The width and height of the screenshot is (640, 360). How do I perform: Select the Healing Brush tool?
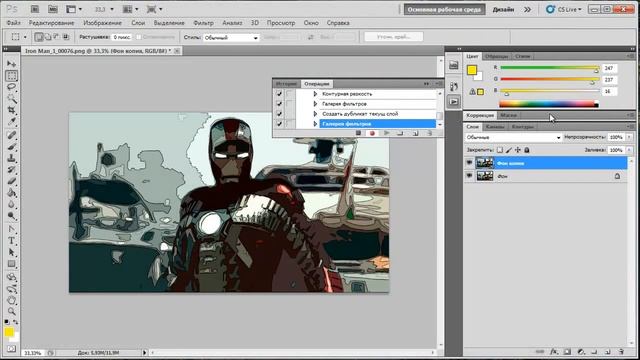pyautogui.click(x=11, y=135)
